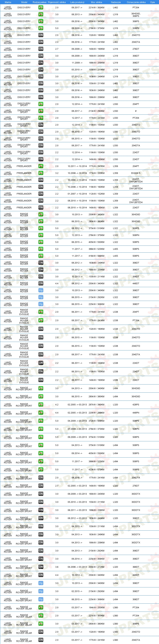Click diesel icon in Discovery Sport 140kW / 190KM row

41,159
